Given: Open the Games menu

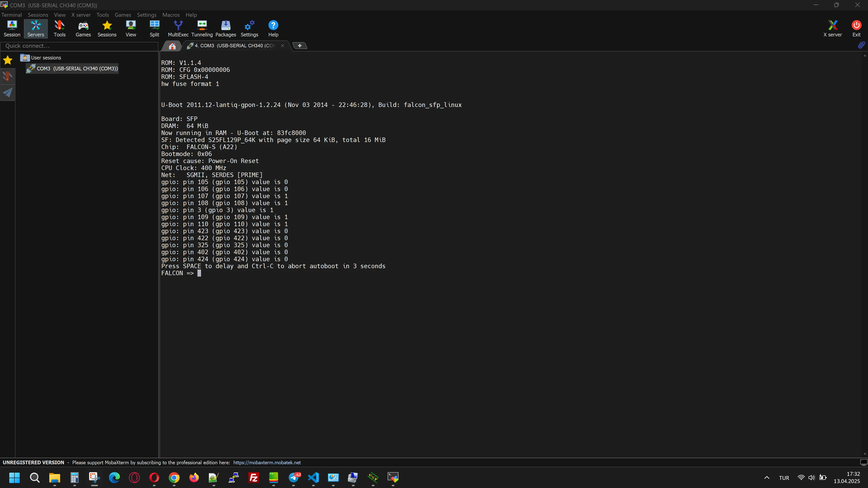Looking at the screenshot, I should [x=123, y=15].
